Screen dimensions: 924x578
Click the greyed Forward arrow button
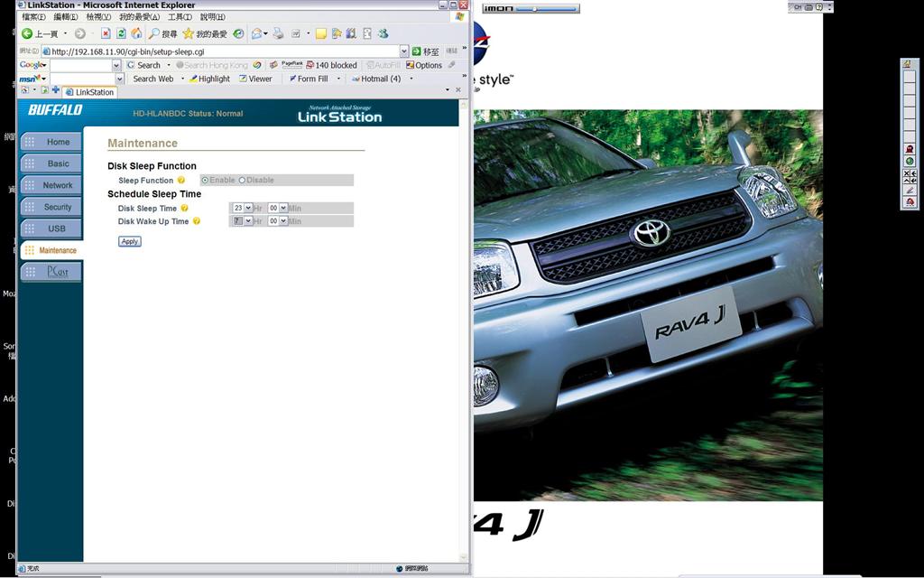coord(80,33)
